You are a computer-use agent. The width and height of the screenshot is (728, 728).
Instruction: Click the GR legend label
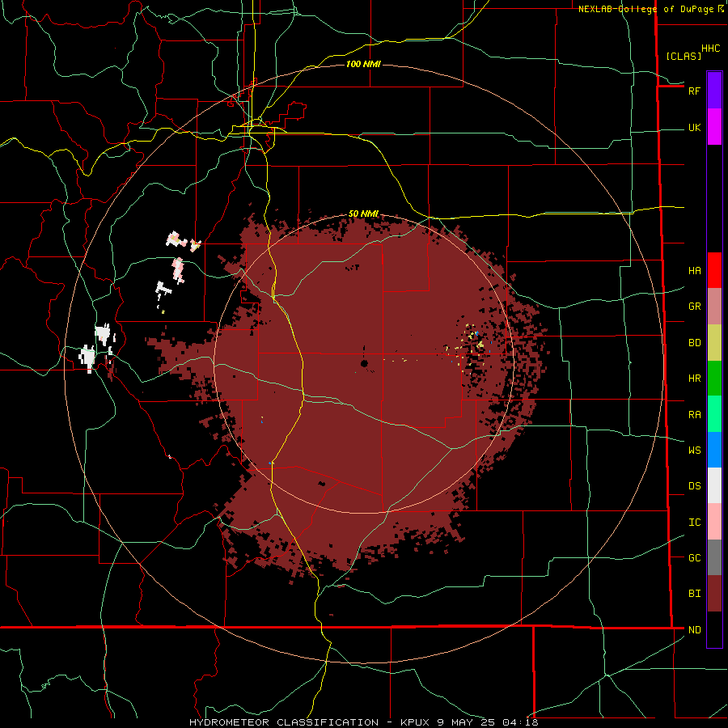click(x=694, y=307)
